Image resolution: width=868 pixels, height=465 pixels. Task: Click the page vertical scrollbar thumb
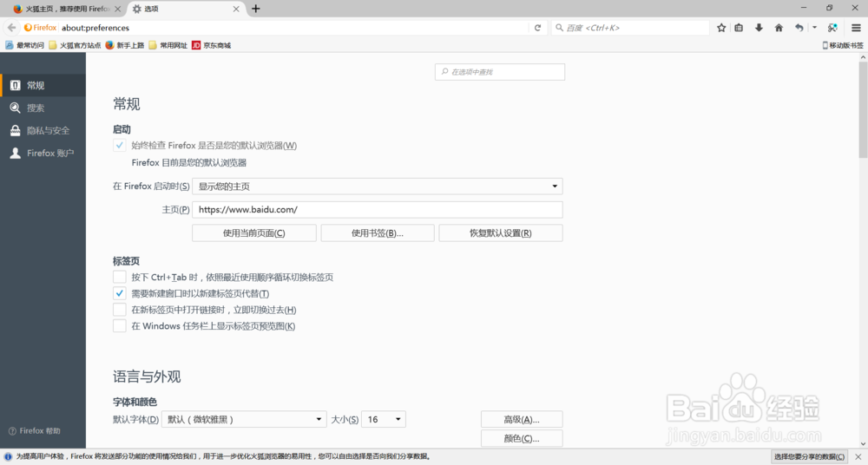(x=863, y=109)
